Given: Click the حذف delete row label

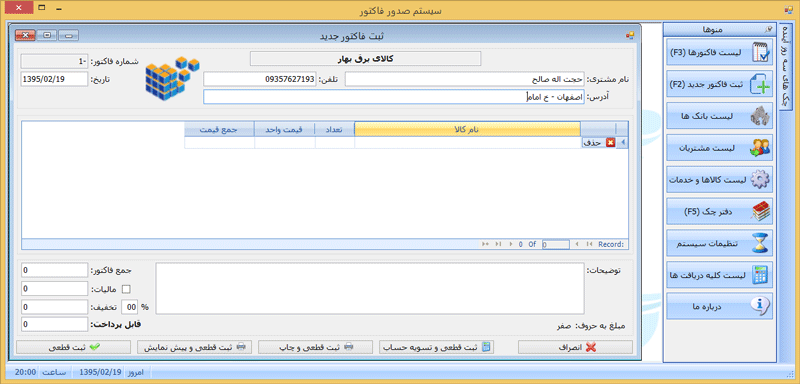Looking at the screenshot, I should click(593, 143).
